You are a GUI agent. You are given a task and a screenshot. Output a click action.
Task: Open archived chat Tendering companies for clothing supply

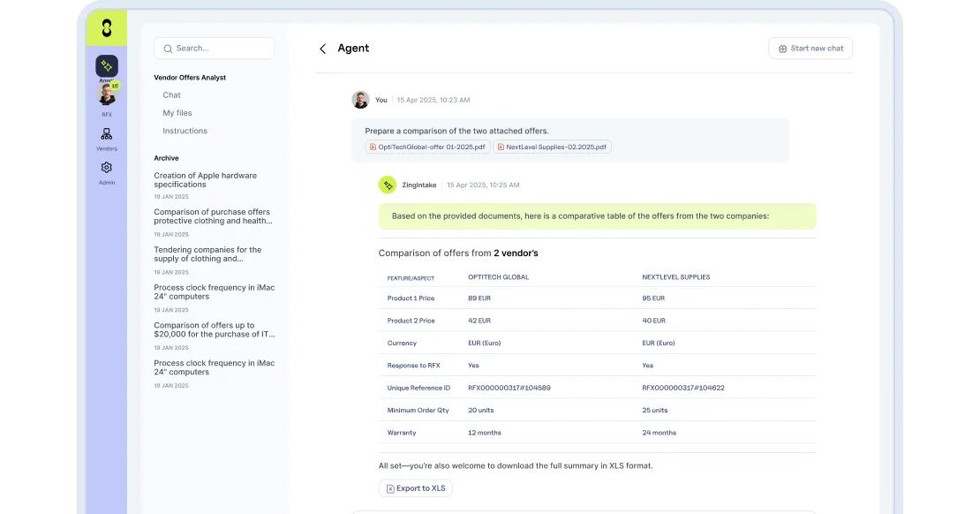208,253
